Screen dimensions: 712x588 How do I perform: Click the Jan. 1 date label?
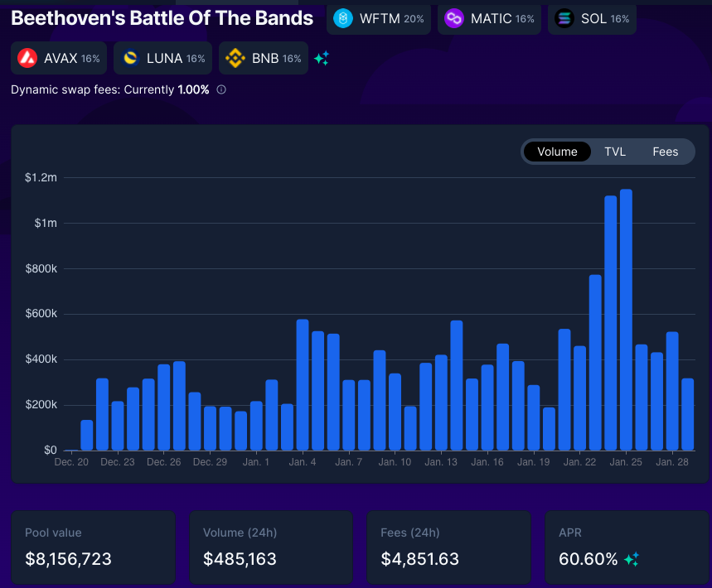click(x=256, y=462)
